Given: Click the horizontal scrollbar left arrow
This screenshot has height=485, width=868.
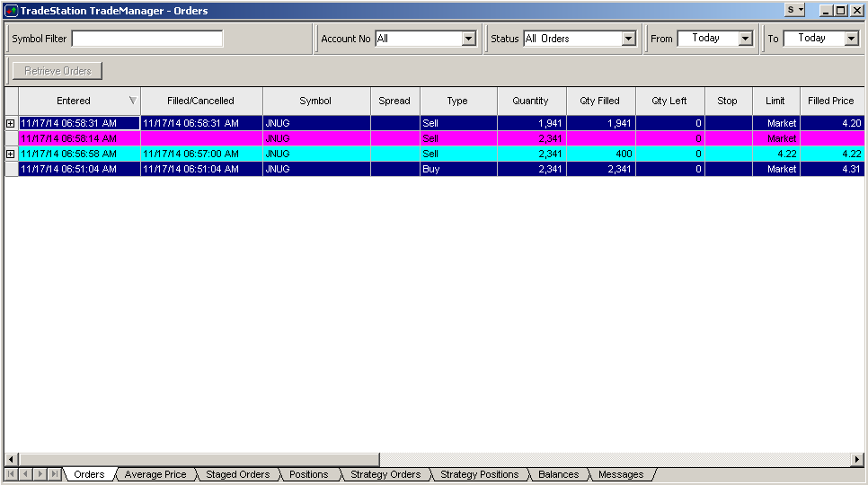Looking at the screenshot, I should (11, 459).
